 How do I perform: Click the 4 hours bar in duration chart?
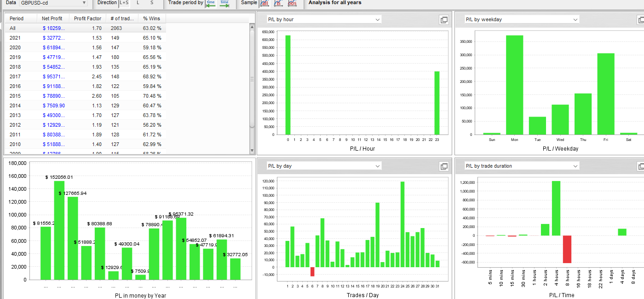[556, 208]
